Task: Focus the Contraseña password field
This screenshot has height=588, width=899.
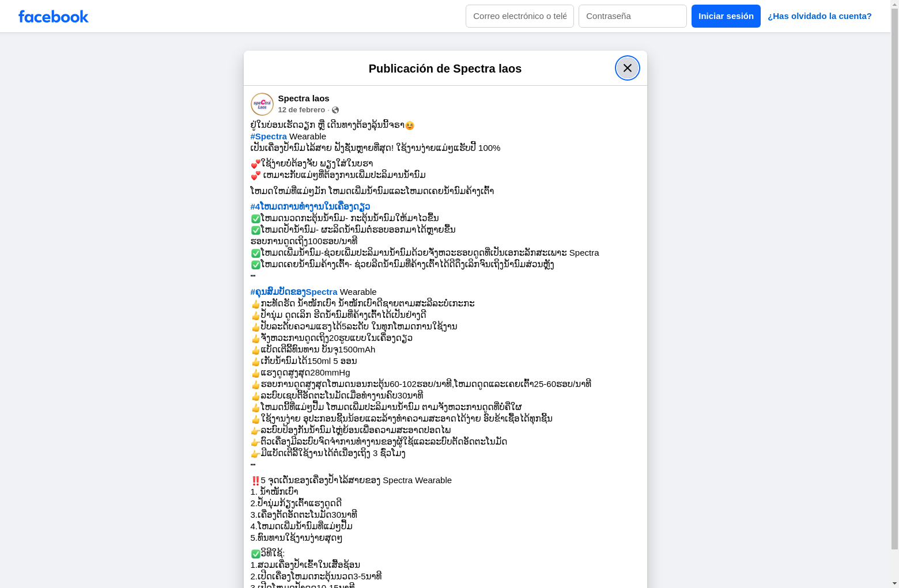Action: (633, 16)
